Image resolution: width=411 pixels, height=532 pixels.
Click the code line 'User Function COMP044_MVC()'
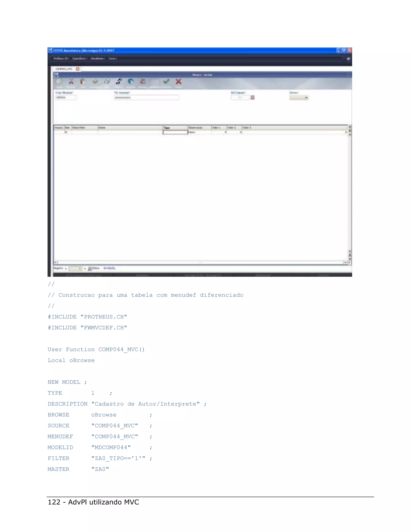[x=96, y=350]
